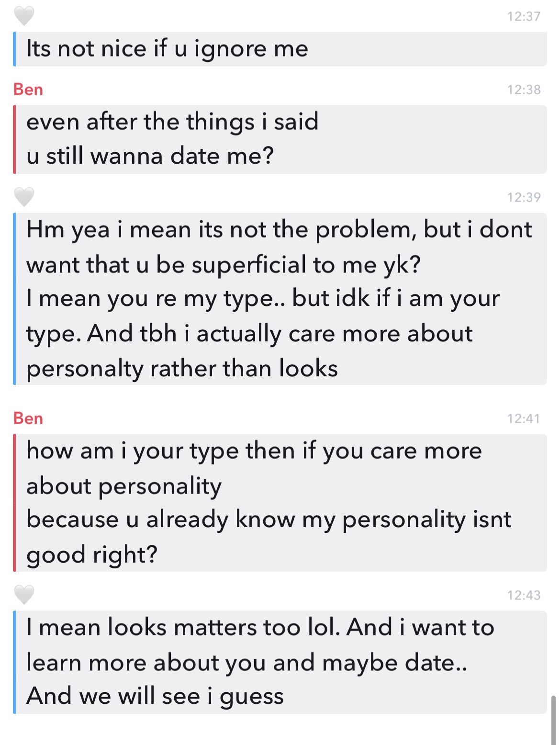Select the 'I mean looks matters too lol' message
Screen dimensions: 560x745
tap(280, 662)
